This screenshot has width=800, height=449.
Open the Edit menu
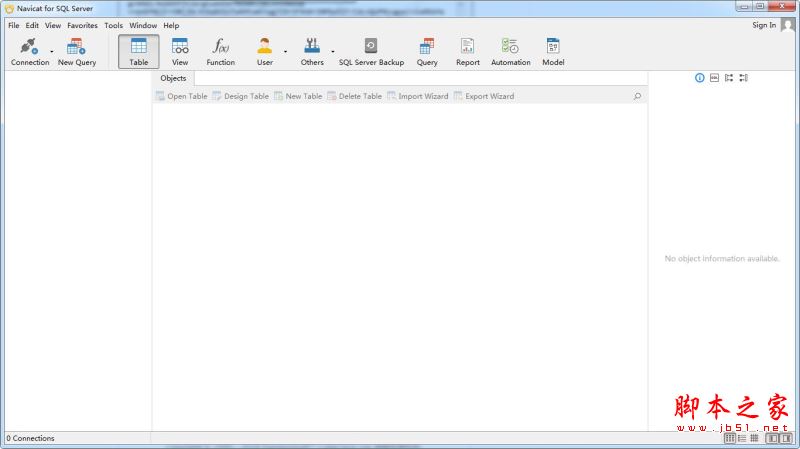32,26
